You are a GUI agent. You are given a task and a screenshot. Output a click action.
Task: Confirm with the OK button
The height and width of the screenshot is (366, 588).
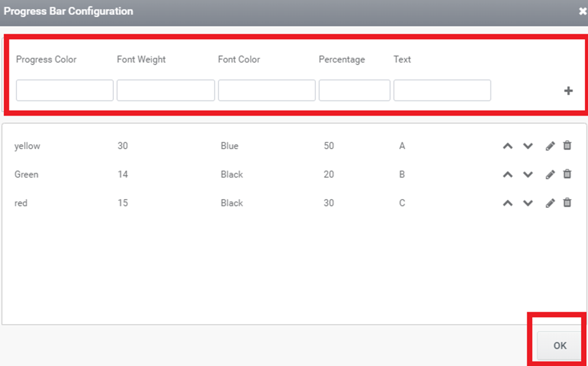[560, 346]
